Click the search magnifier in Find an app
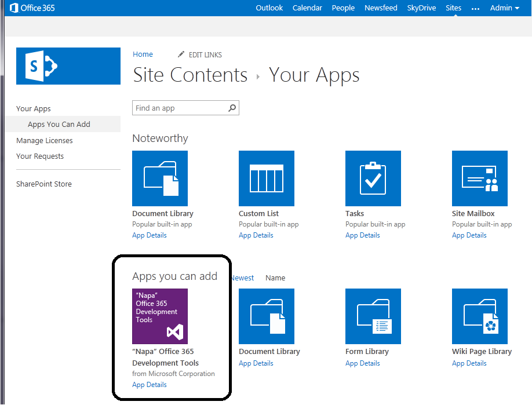Image resolution: width=532 pixels, height=405 pixels. pyautogui.click(x=232, y=108)
